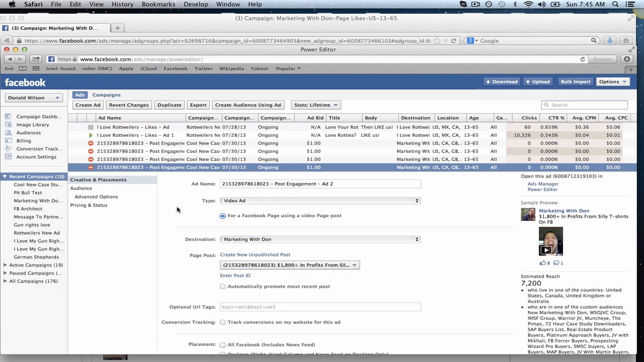Open the Campaign Dashboard icon in sidebar
This screenshot has width=644, height=362.
[8, 117]
